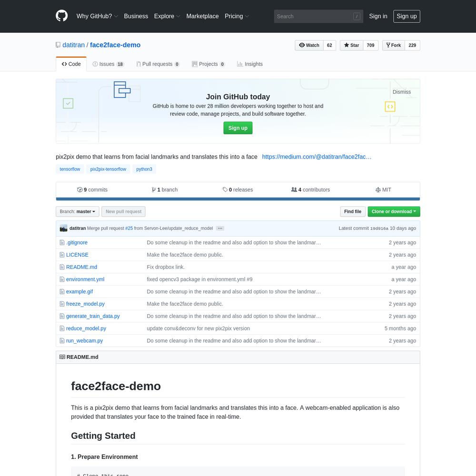Open the reduce_model.py file
The height and width of the screenshot is (476, 476).
coord(86,328)
